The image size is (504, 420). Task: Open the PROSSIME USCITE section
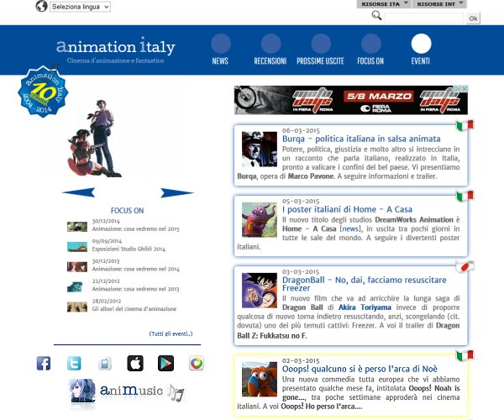[321, 50]
